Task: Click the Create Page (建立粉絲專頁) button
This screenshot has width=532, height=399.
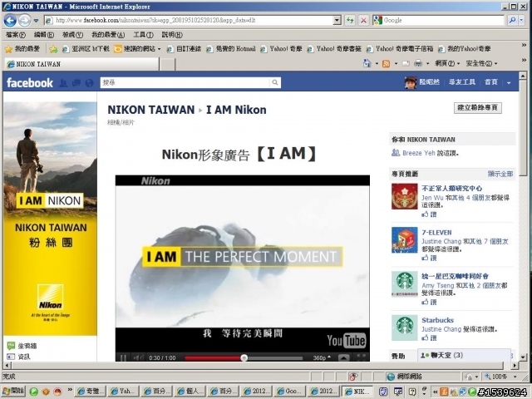Action: (x=478, y=108)
